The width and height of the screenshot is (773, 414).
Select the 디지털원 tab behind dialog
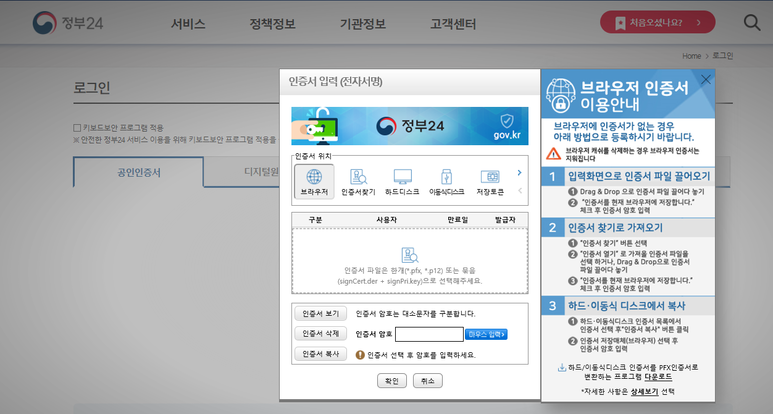click(242, 172)
